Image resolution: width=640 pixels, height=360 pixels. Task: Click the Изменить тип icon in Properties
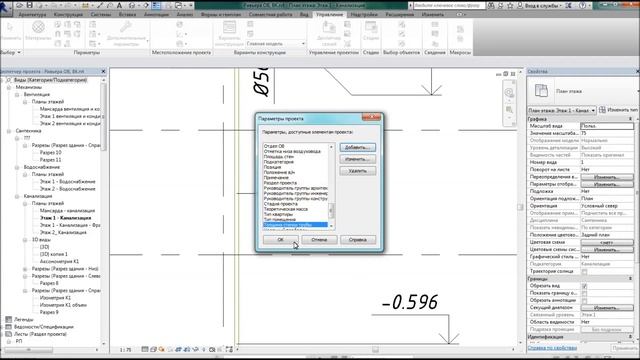pyautogui.click(x=602, y=110)
